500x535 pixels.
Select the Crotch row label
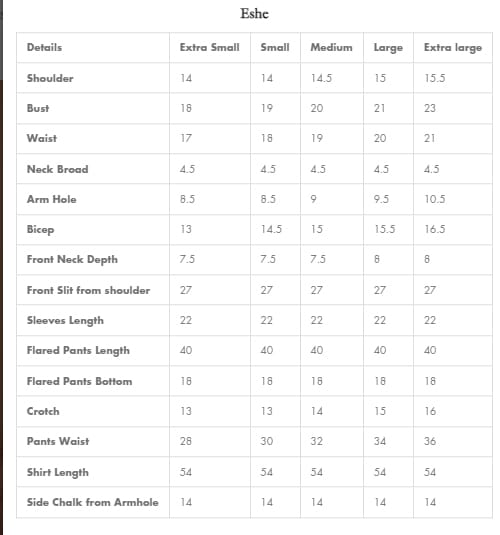43,411
